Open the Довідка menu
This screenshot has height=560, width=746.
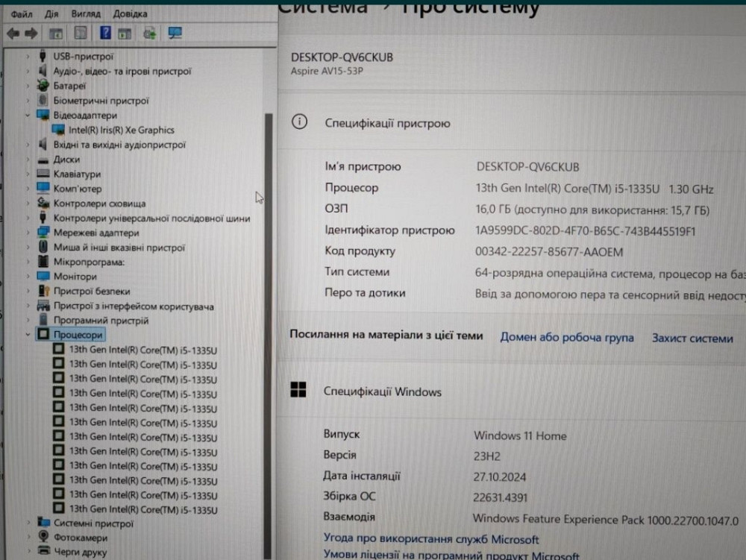pyautogui.click(x=130, y=14)
